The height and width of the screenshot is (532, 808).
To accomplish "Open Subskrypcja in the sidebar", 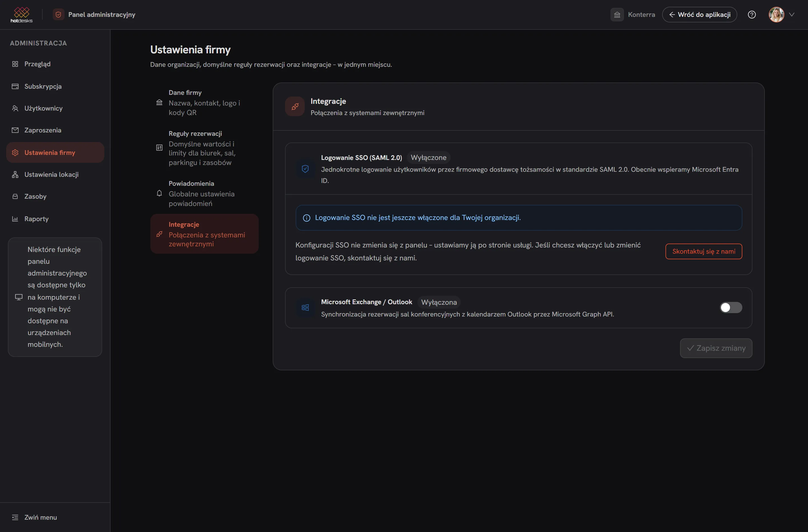I will 55,86.
